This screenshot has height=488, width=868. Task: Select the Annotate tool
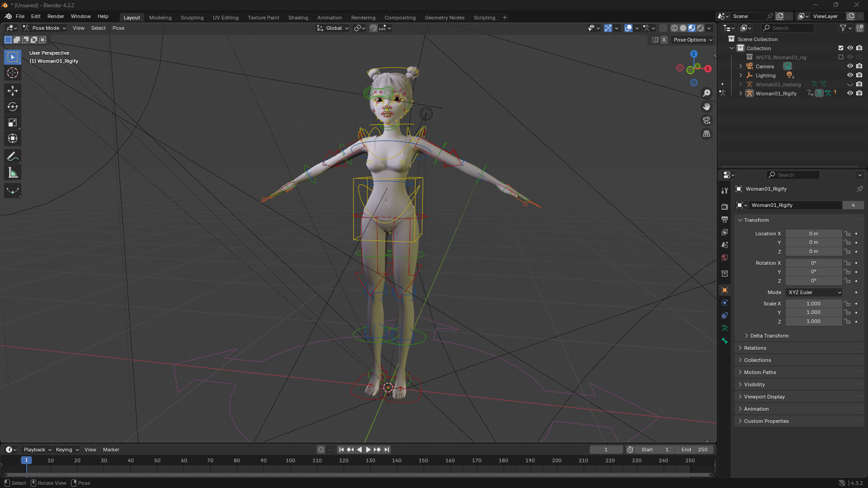12,156
